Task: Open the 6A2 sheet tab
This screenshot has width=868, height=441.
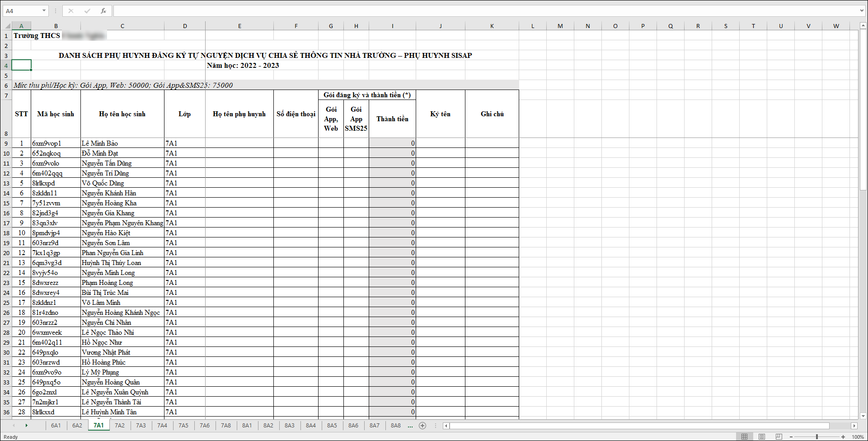Action: pyautogui.click(x=77, y=426)
